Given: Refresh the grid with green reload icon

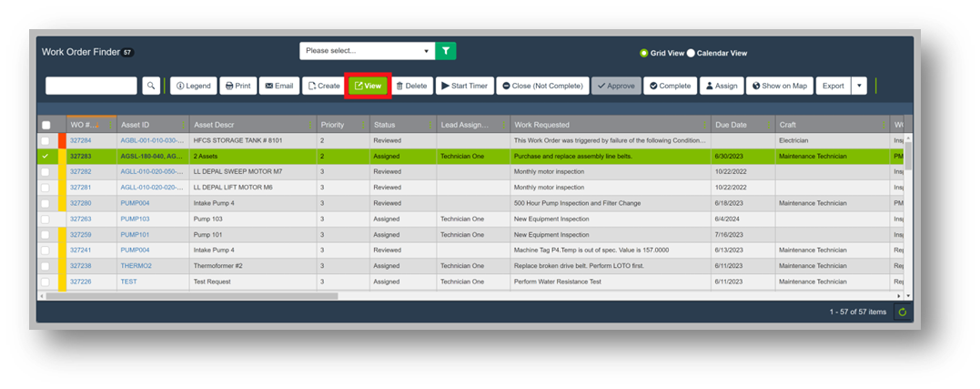Looking at the screenshot, I should 902,312.
